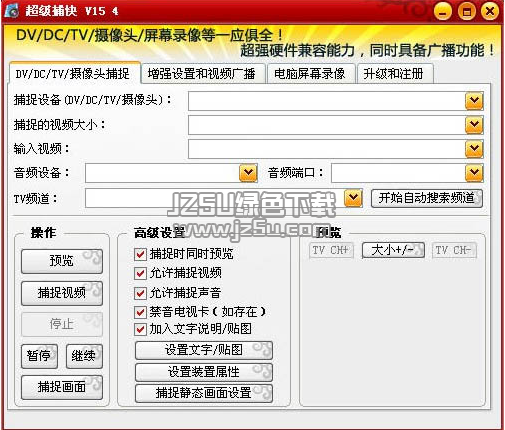Image resolution: width=505 pixels, height=430 pixels.
Task: Maximize the 超级捕快 window
Action: coord(467,11)
